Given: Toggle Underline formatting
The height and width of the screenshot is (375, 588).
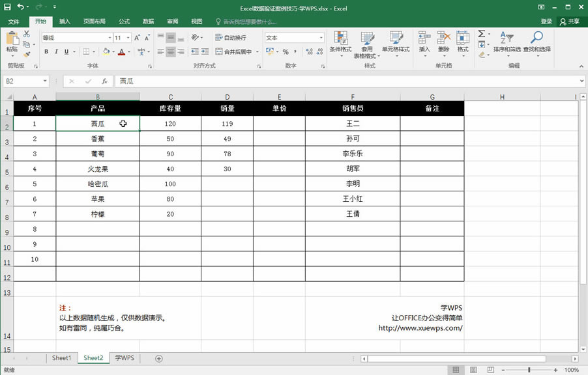Looking at the screenshot, I should tap(65, 51).
